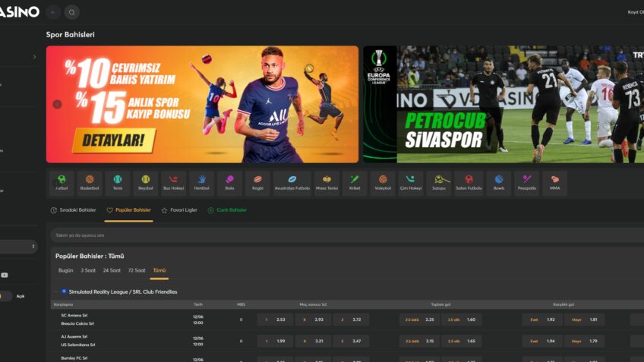Toggle the Açık switch in the sidebar
This screenshot has width=644, height=362.
5,296
